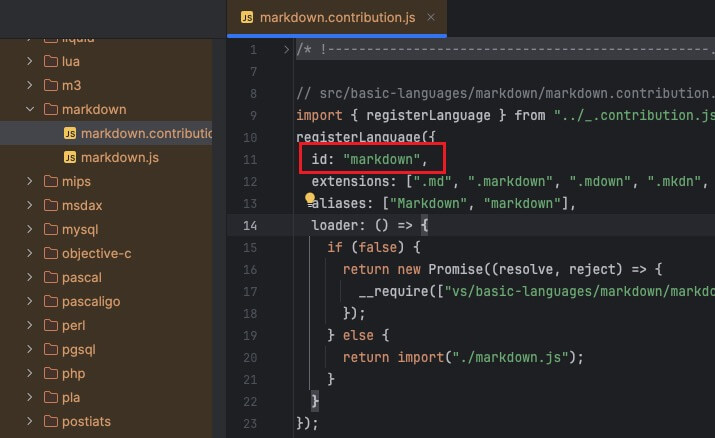Image resolution: width=715 pixels, height=438 pixels.
Task: Click the Promise identifier on line 16
Action: [x=456, y=269]
